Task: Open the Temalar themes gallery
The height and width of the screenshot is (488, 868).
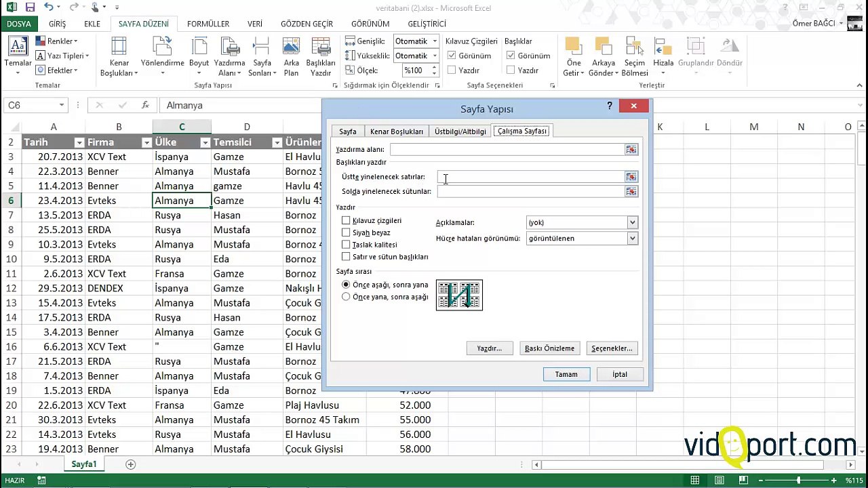Action: [18, 56]
